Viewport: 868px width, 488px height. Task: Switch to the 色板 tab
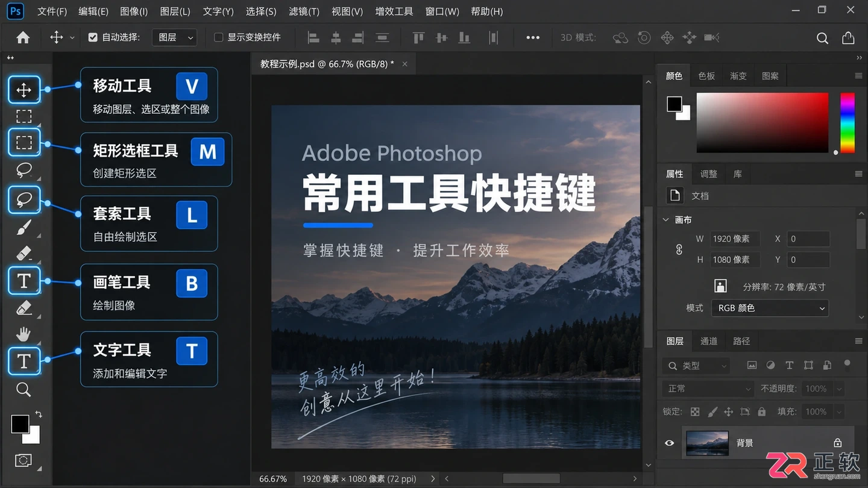[706, 76]
